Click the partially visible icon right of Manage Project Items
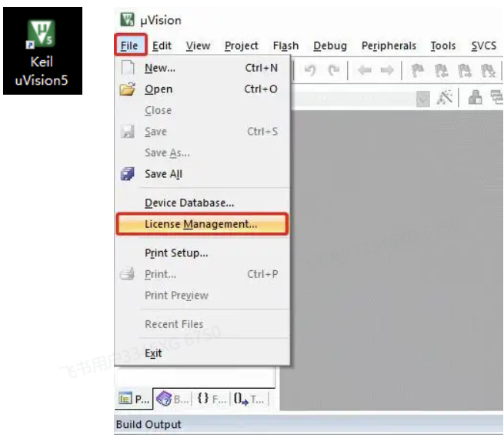The image size is (504, 435). pyautogui.click(x=497, y=98)
